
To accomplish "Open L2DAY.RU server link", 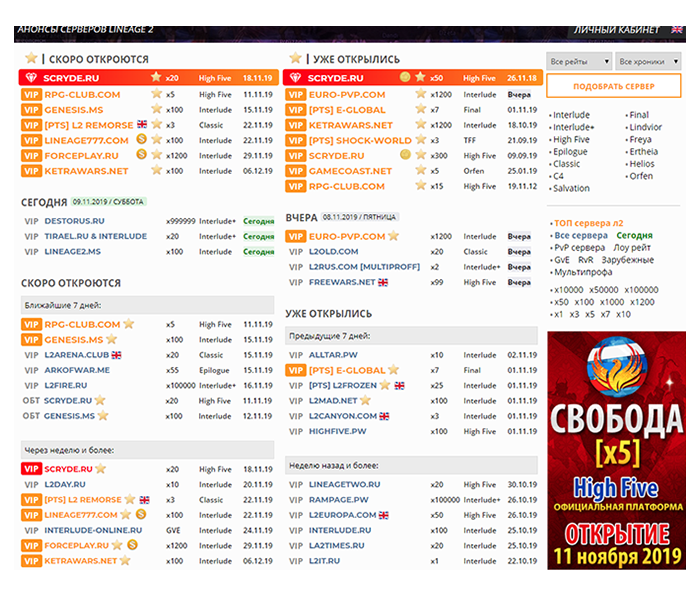I will pos(65,484).
